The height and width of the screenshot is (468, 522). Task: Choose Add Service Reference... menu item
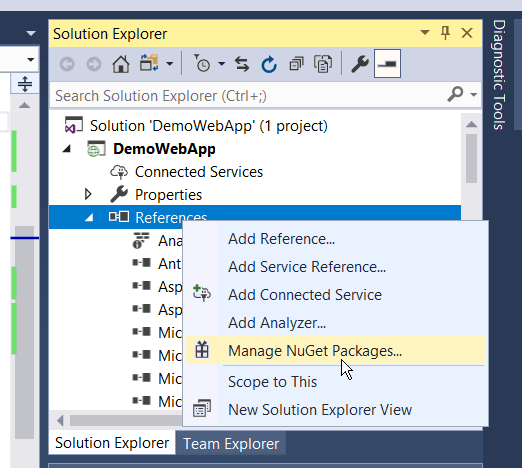335,267
